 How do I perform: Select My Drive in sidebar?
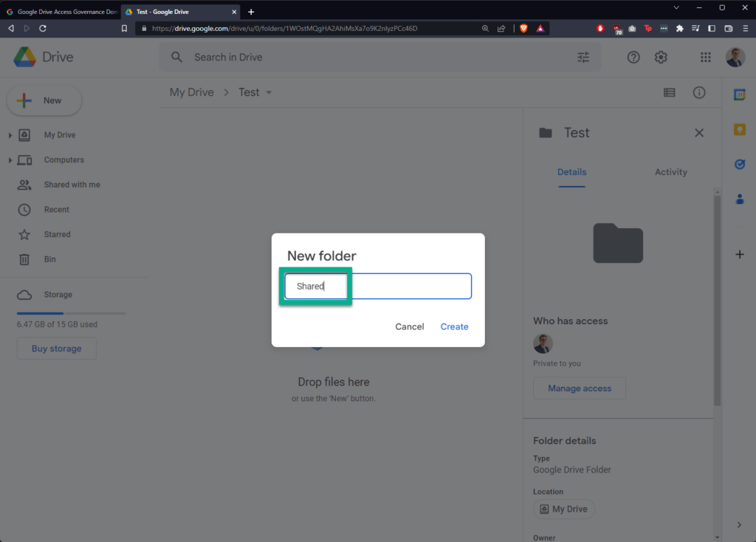[x=60, y=135]
